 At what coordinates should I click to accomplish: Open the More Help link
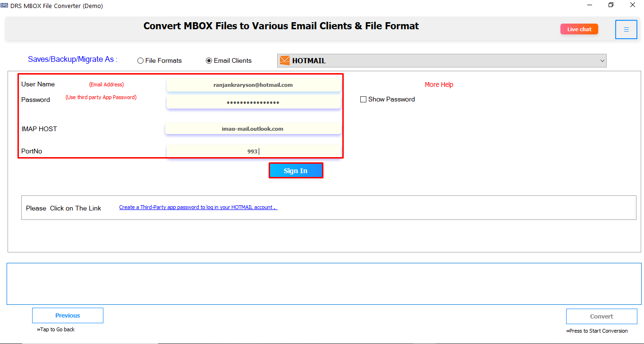point(439,85)
